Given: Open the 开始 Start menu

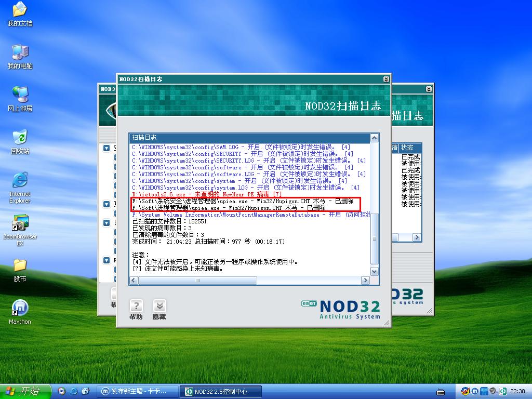Looking at the screenshot, I should coord(25,391).
